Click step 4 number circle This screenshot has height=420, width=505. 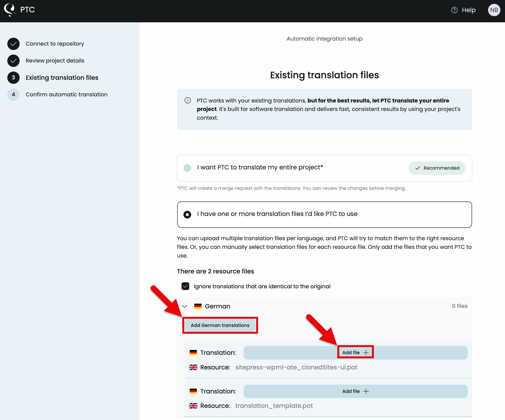click(x=13, y=94)
